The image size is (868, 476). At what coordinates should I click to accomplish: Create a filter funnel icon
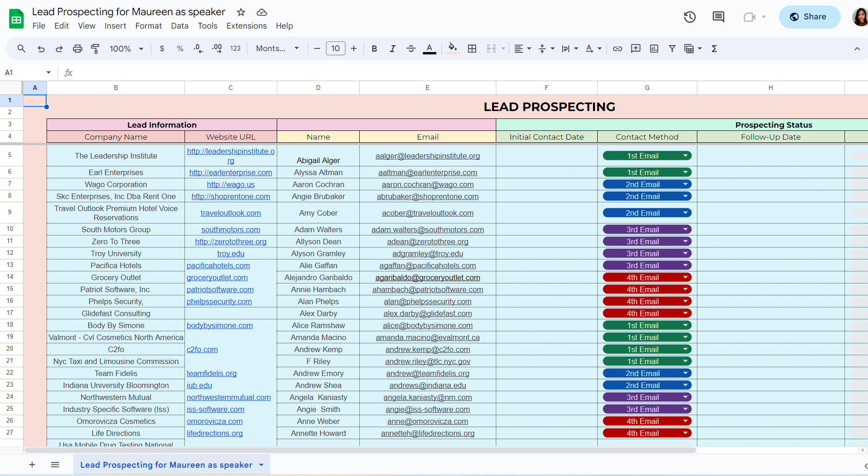(672, 48)
